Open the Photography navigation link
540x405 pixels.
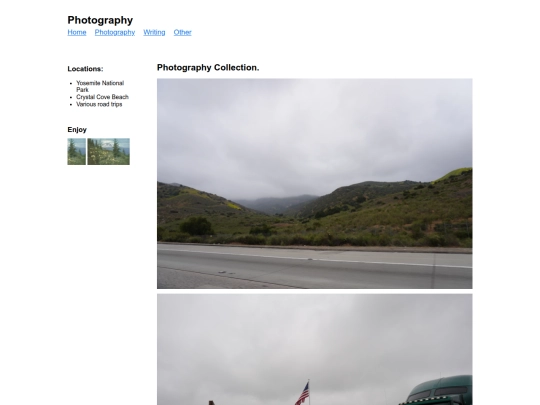pyautogui.click(x=115, y=32)
